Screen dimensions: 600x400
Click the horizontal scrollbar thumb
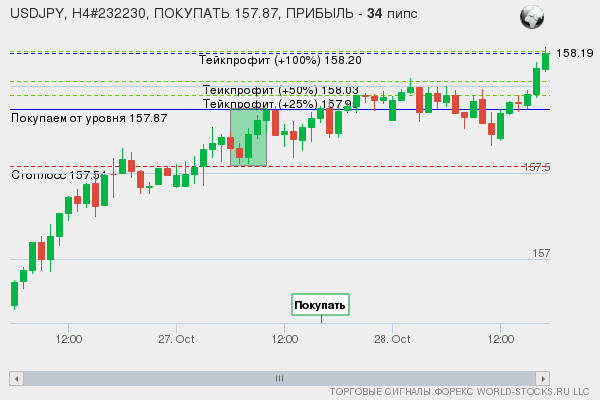tap(280, 379)
